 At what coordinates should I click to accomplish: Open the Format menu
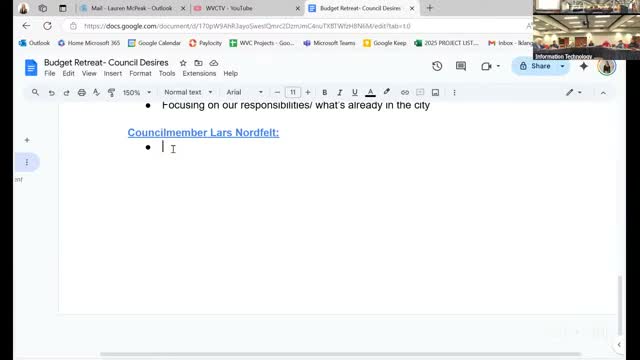(x=140, y=73)
